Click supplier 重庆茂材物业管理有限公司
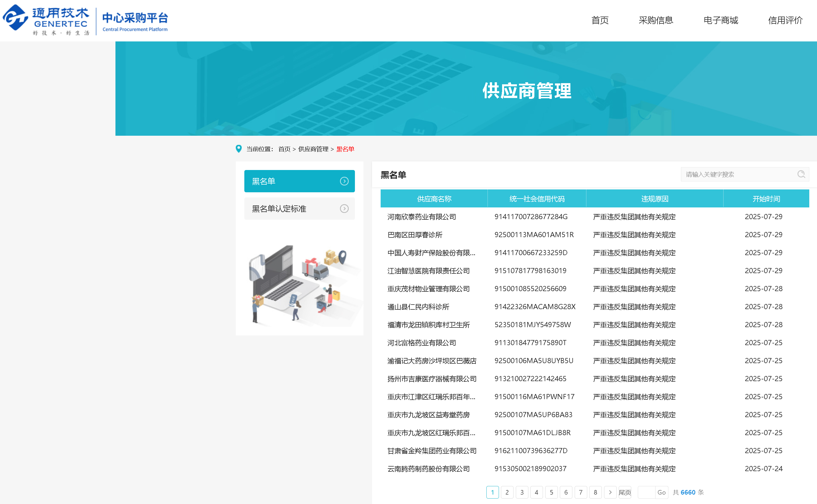This screenshot has width=817, height=504. click(x=428, y=289)
